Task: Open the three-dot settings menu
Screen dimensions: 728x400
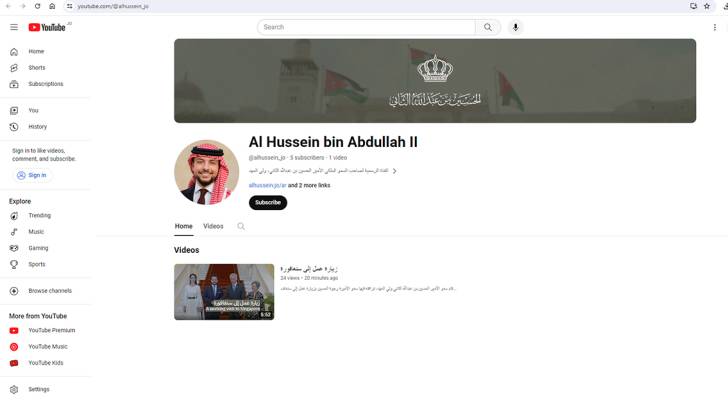Action: (715, 27)
